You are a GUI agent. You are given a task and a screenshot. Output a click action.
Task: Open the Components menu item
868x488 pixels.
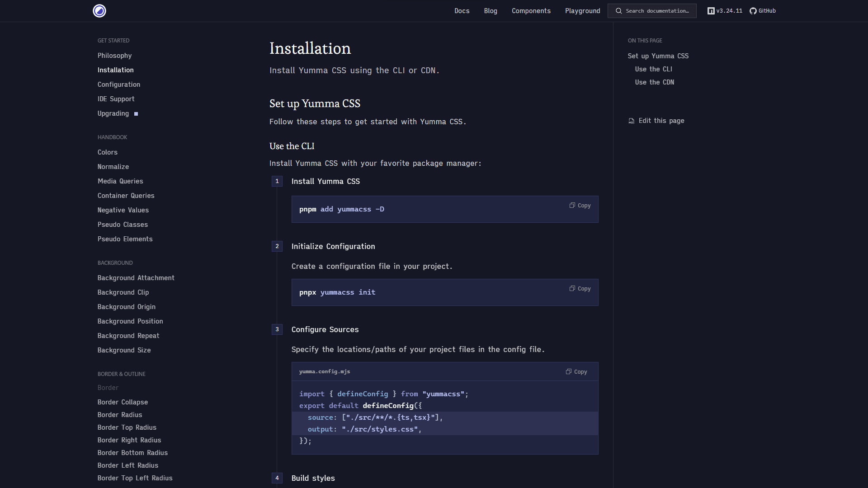coord(531,11)
